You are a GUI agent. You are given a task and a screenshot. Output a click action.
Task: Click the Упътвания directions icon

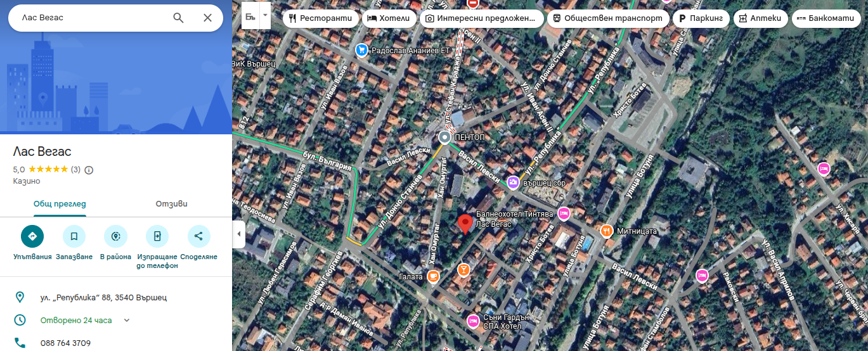tap(32, 236)
